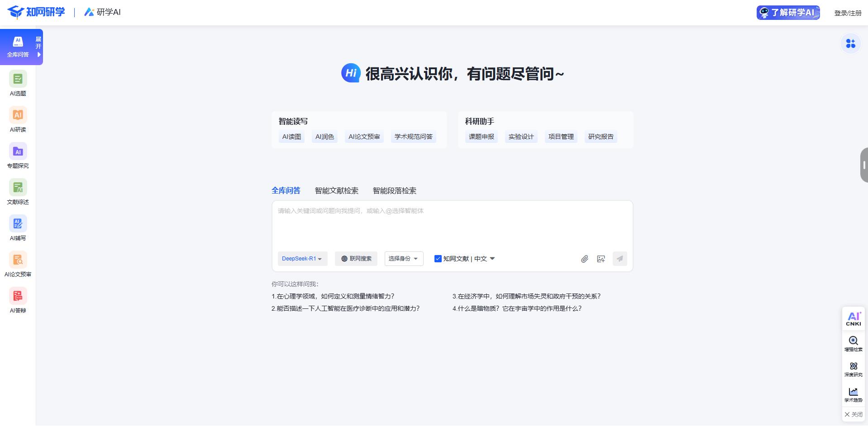This screenshot has width=868, height=426.
Task: Open 学术趋势 in the right panel
Action: click(x=853, y=395)
